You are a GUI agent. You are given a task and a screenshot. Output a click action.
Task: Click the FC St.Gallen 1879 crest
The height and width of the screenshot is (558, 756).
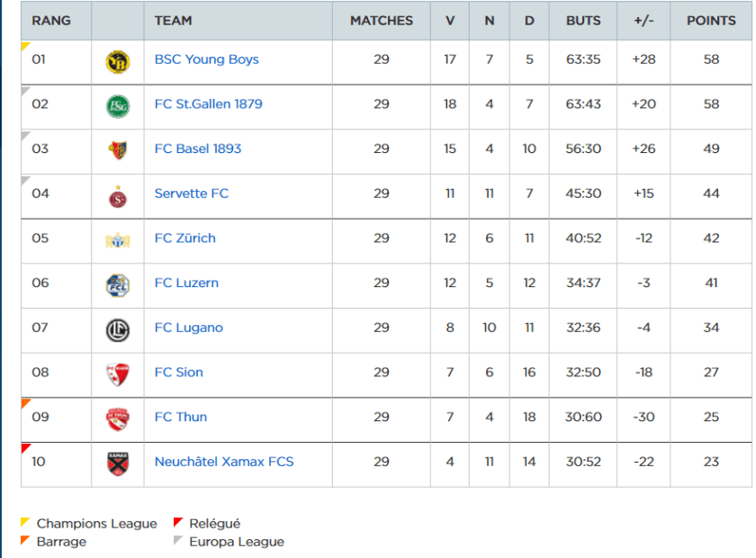coord(117,104)
